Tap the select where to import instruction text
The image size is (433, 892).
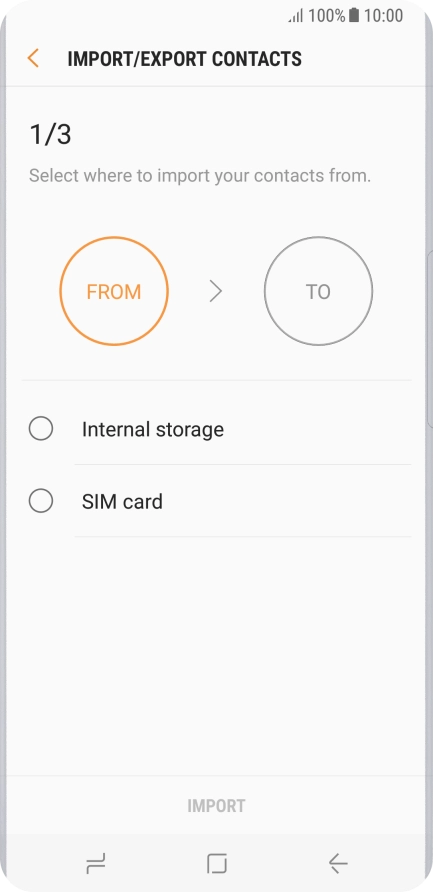coord(200,175)
